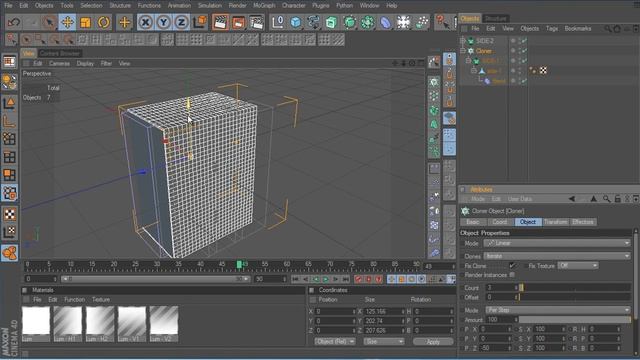Open the Per Step mode dropdown
The height and width of the screenshot is (360, 640).
click(558, 310)
